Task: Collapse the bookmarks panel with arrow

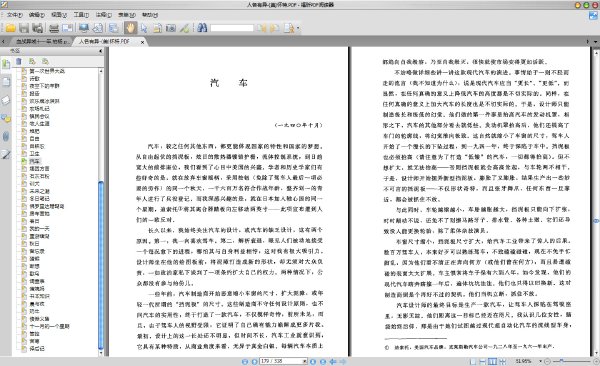Action: click(x=101, y=51)
